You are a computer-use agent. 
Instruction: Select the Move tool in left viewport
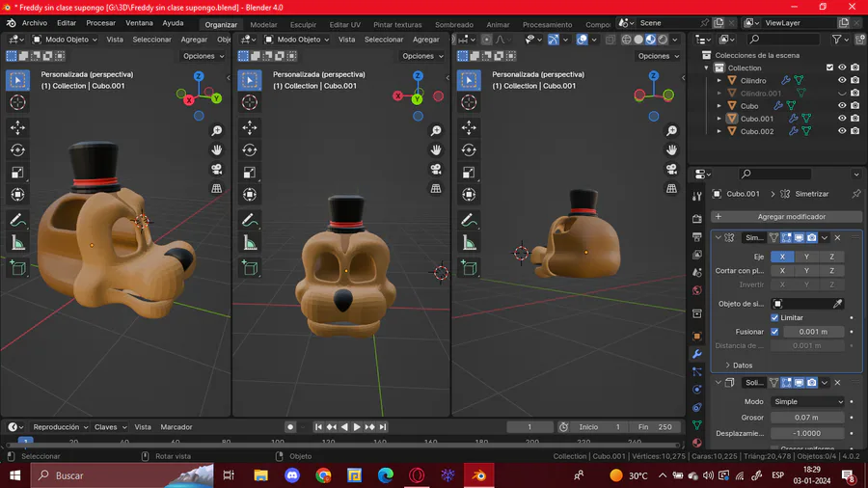click(x=17, y=127)
